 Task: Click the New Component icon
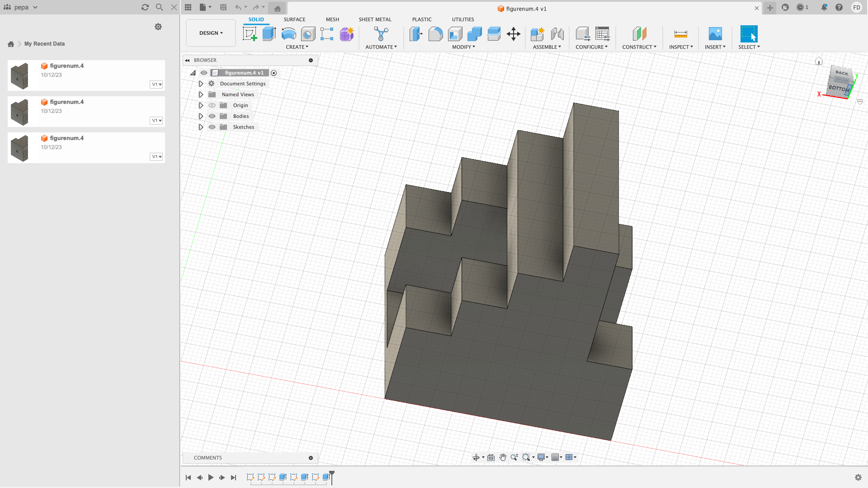tap(538, 34)
